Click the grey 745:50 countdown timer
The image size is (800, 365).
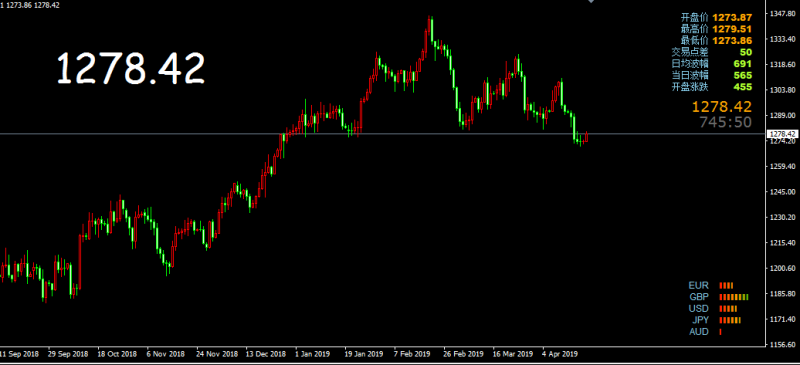pos(726,122)
